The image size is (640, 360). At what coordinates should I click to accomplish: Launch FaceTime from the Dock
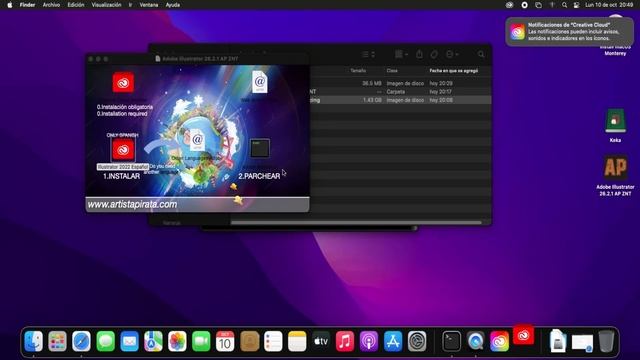(x=201, y=341)
